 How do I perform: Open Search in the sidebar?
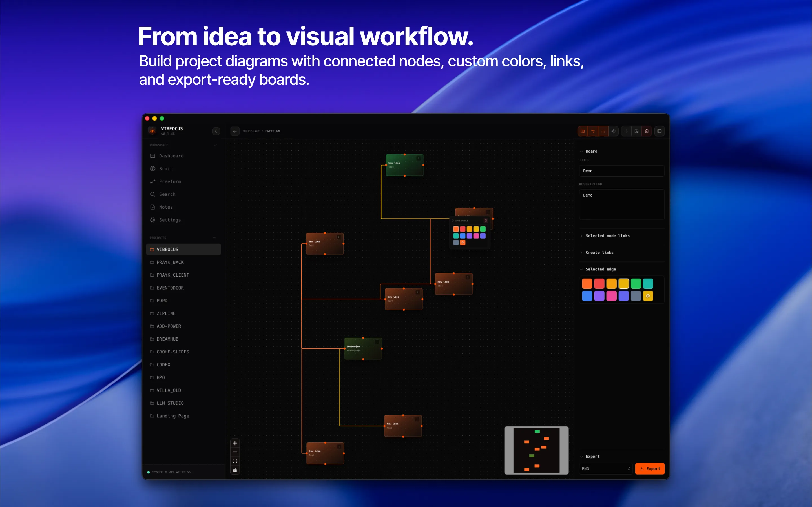(x=183, y=194)
